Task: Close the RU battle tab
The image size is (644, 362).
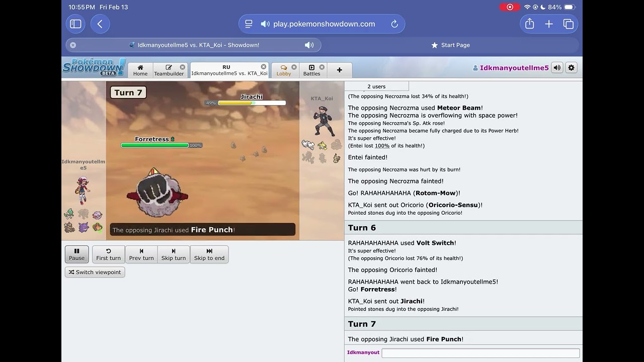Action: pyautogui.click(x=264, y=66)
